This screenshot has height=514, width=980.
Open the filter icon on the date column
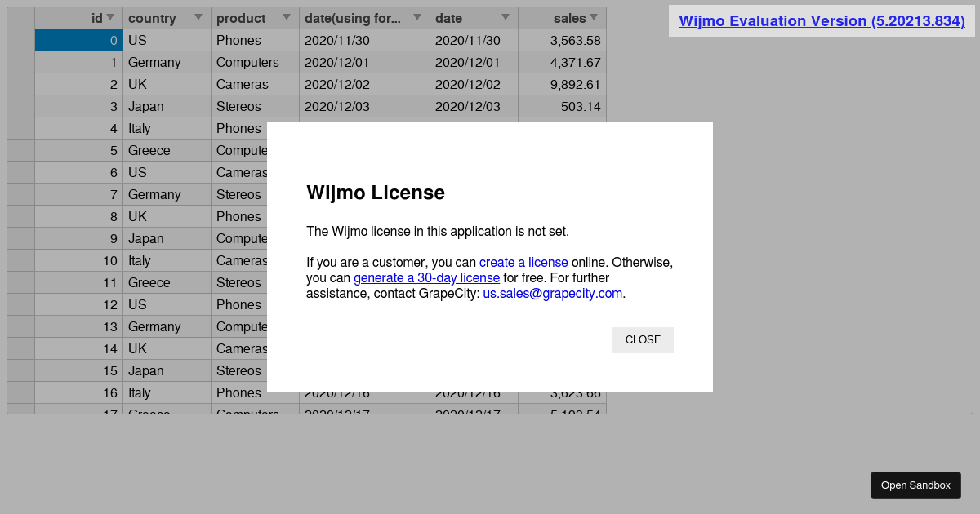pyautogui.click(x=506, y=18)
